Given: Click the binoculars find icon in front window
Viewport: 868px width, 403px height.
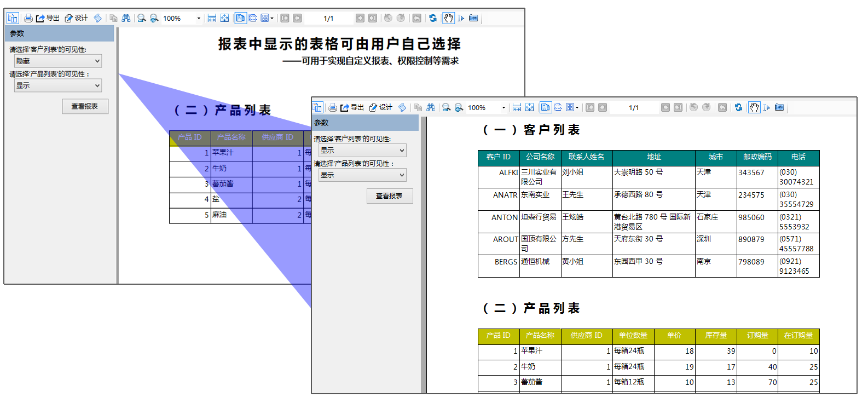Looking at the screenshot, I should (431, 107).
